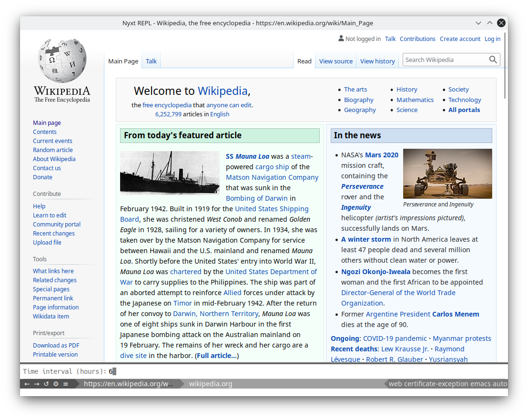
Task: Open the Random article sidebar link
Action: 53,150
